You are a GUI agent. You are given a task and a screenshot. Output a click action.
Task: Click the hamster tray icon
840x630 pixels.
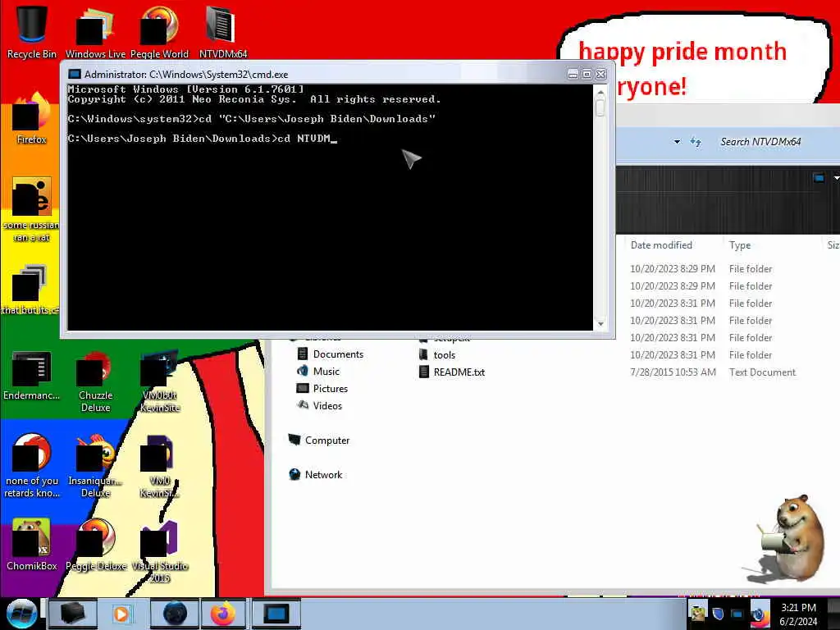(697, 613)
